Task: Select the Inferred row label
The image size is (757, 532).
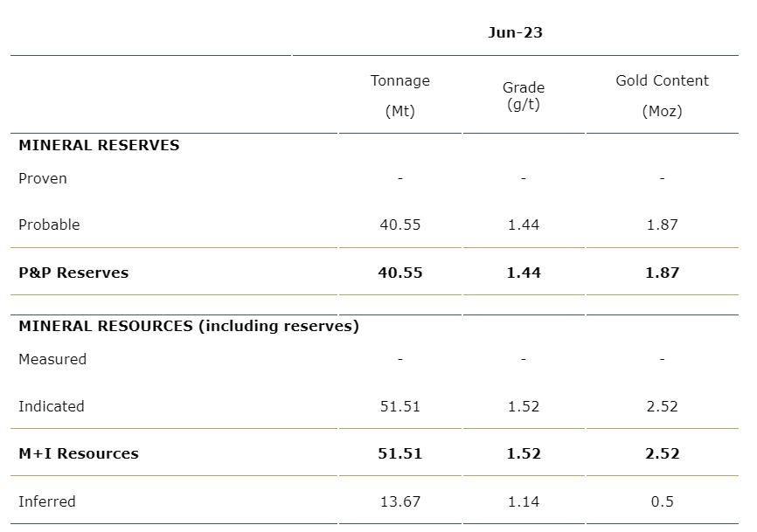Action: (x=47, y=501)
